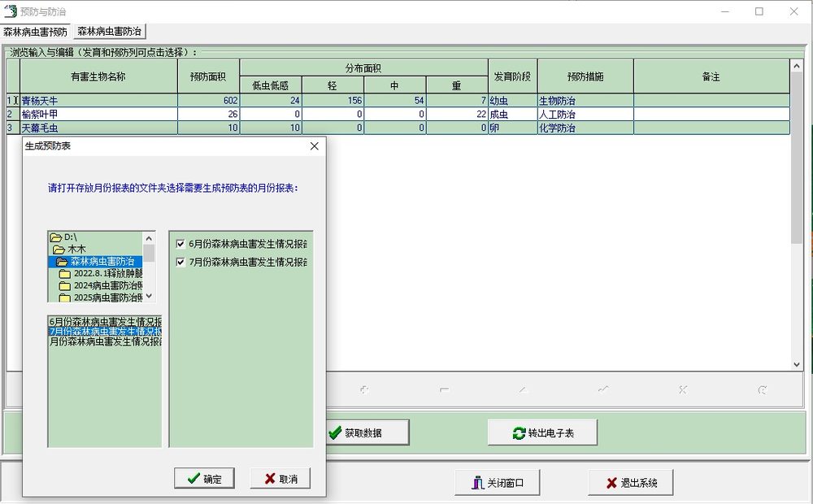Click the delete record (minus) navigator icon
Image resolution: width=813 pixels, height=504 pixels.
click(x=445, y=390)
